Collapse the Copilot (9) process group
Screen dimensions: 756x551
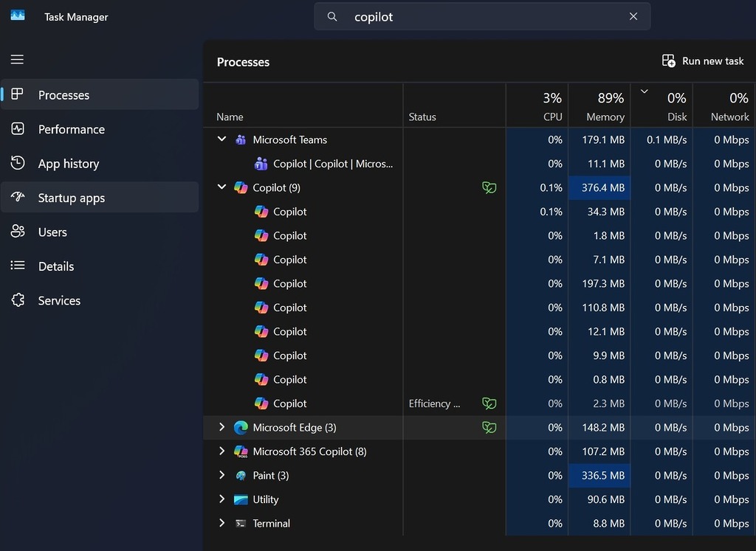coord(221,187)
